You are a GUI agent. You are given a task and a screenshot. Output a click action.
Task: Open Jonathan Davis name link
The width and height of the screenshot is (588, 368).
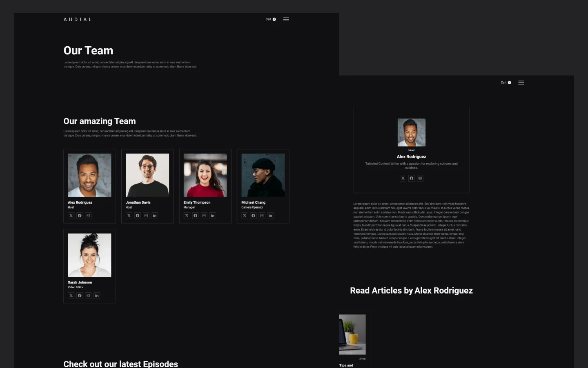[x=138, y=202]
